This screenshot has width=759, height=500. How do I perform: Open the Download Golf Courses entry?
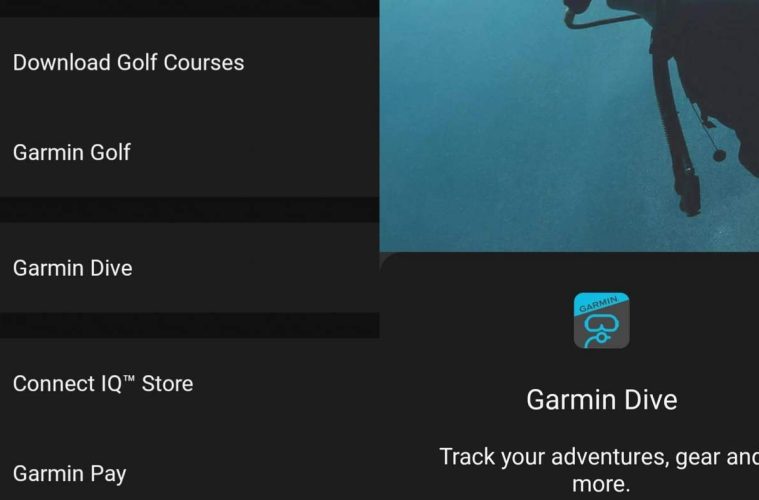tap(189, 62)
